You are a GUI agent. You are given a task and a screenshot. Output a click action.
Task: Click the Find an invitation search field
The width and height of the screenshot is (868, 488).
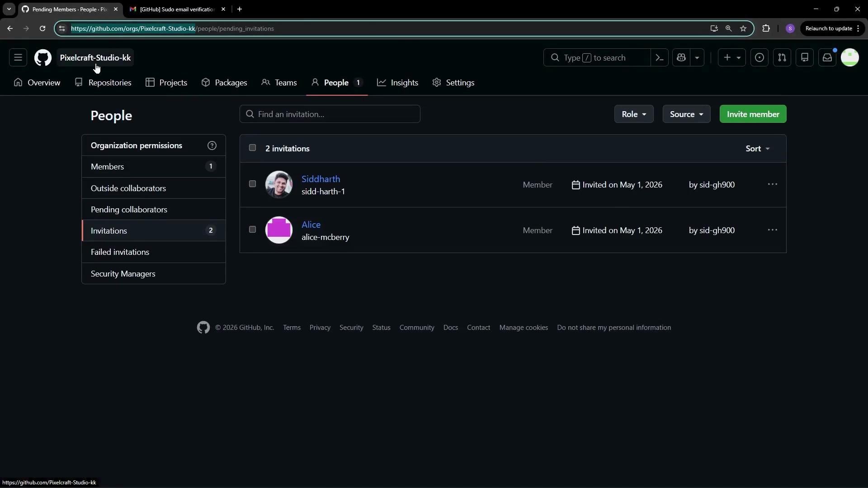330,114
